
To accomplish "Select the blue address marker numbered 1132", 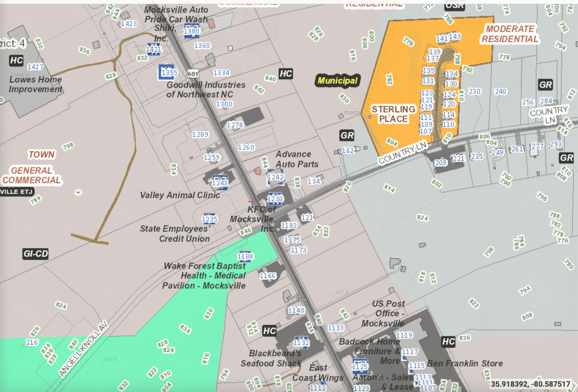I will [x=301, y=343].
